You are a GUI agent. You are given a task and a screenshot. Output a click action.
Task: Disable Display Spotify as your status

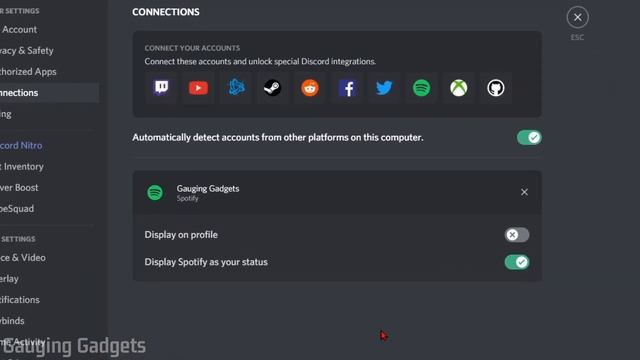click(x=517, y=262)
